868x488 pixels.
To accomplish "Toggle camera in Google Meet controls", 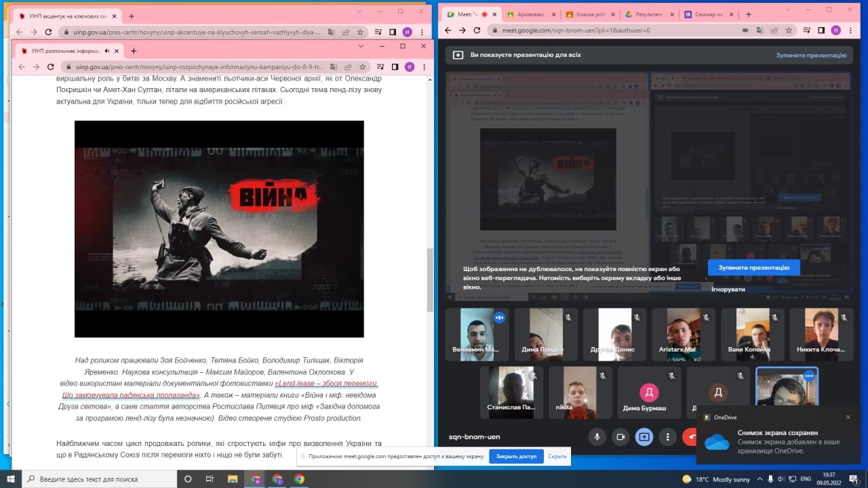I will (x=620, y=437).
